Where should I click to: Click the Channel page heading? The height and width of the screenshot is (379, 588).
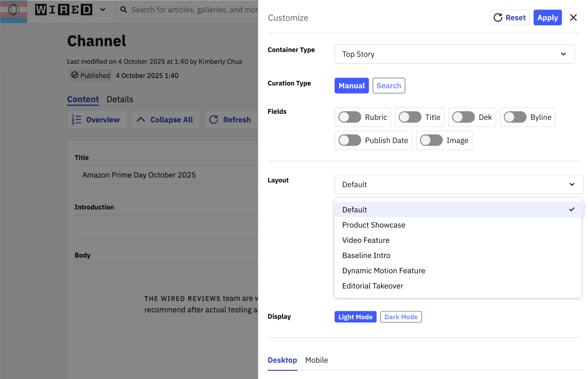click(x=96, y=41)
